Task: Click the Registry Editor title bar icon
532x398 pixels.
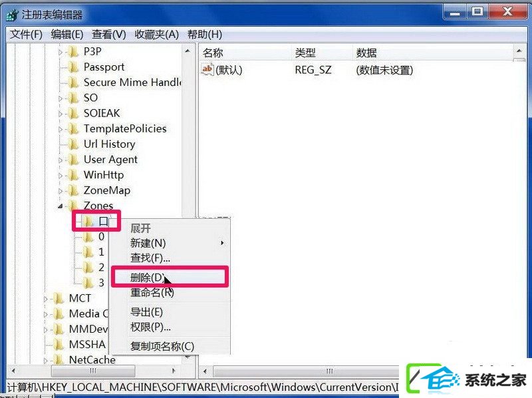Action: click(x=12, y=15)
